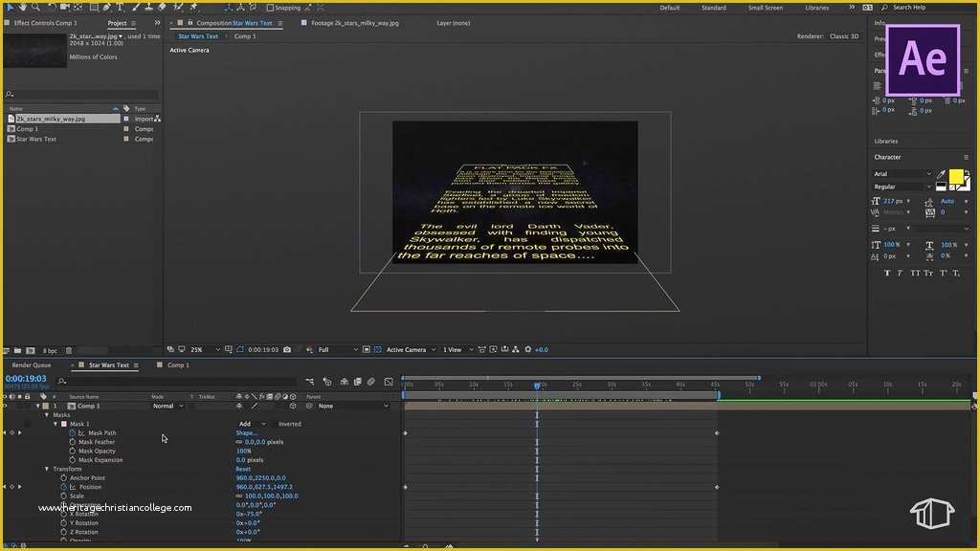Select the Brush tool
Screen dimensions: 980x551
click(136, 7)
